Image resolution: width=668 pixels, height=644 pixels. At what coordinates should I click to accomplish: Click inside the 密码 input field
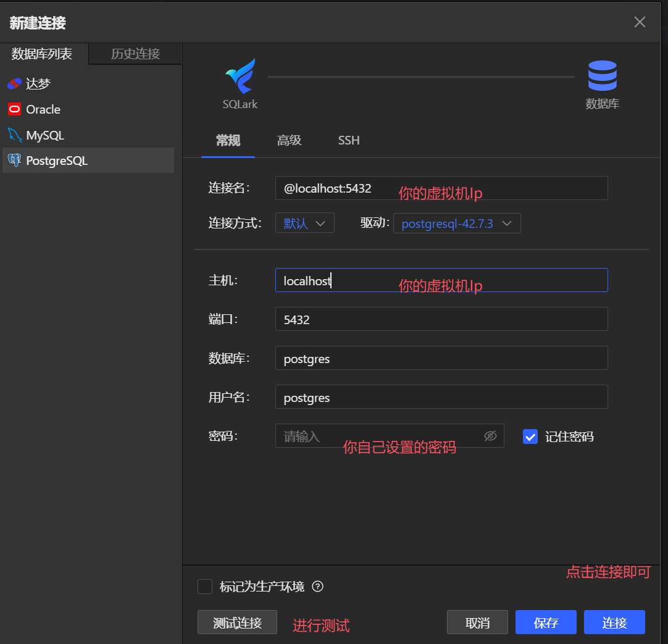click(370, 436)
